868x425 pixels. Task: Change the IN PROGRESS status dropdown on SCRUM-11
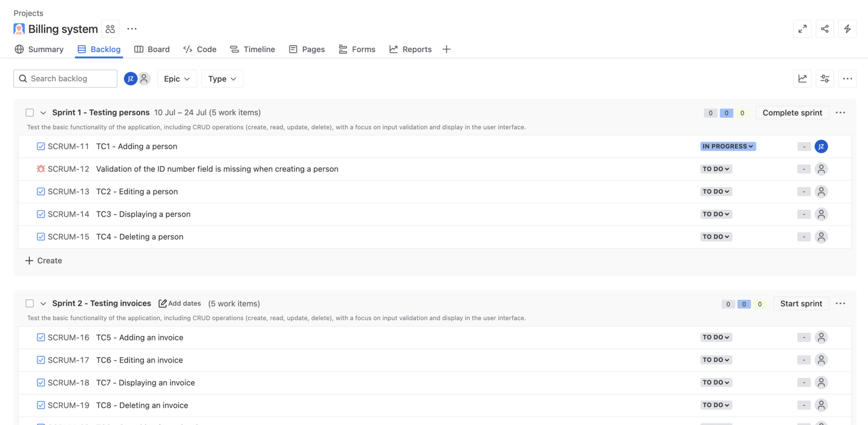[x=727, y=146]
